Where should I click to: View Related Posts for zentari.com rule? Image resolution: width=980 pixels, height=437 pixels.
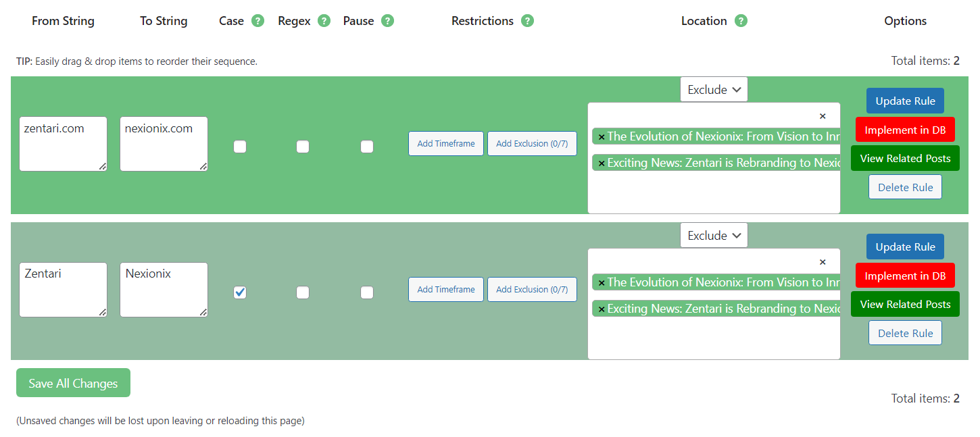click(x=905, y=158)
